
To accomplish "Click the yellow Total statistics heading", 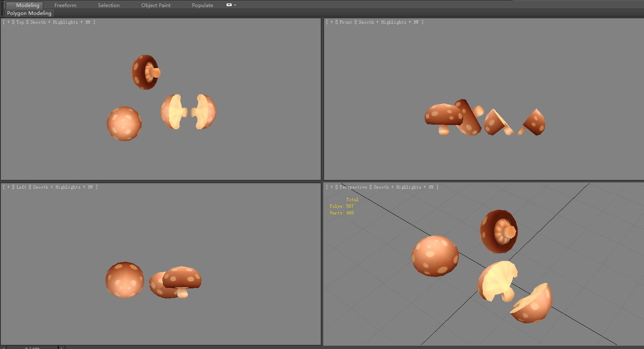I will point(352,199).
